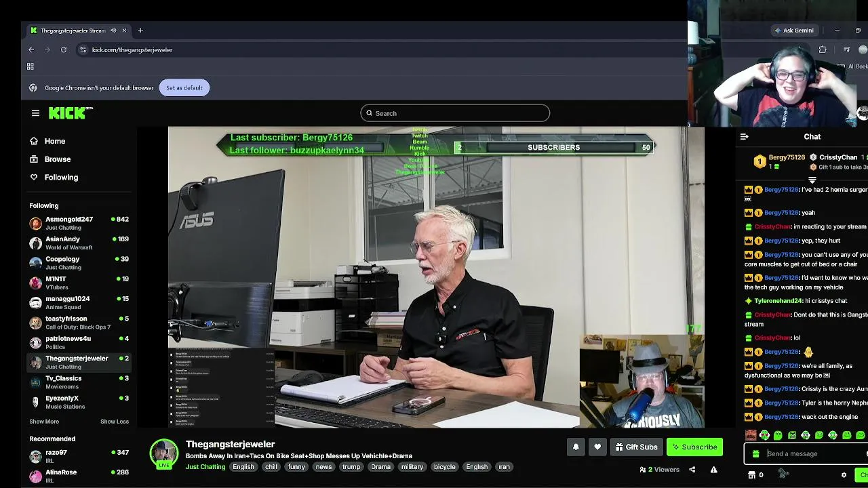
Task: Click the subscribers goal progress bar
Action: point(554,147)
